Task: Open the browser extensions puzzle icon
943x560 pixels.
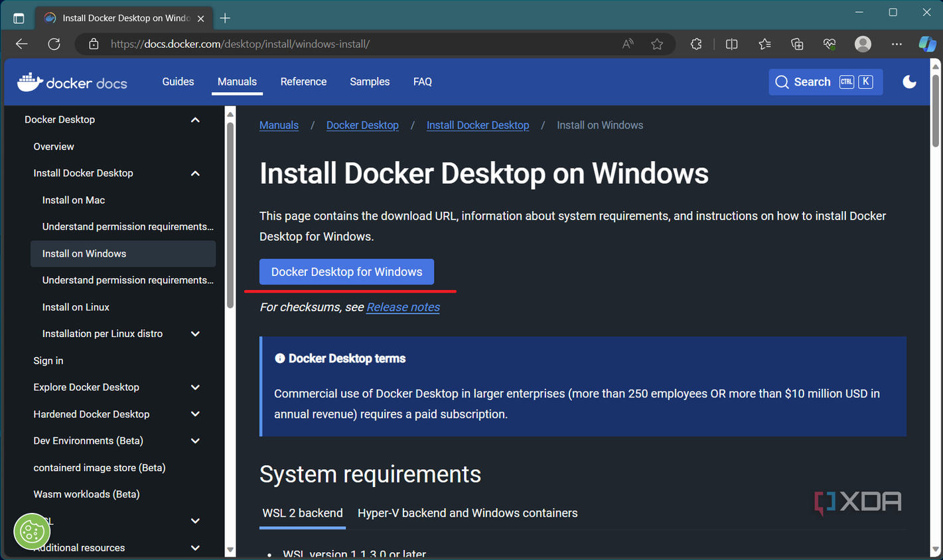Action: tap(696, 44)
